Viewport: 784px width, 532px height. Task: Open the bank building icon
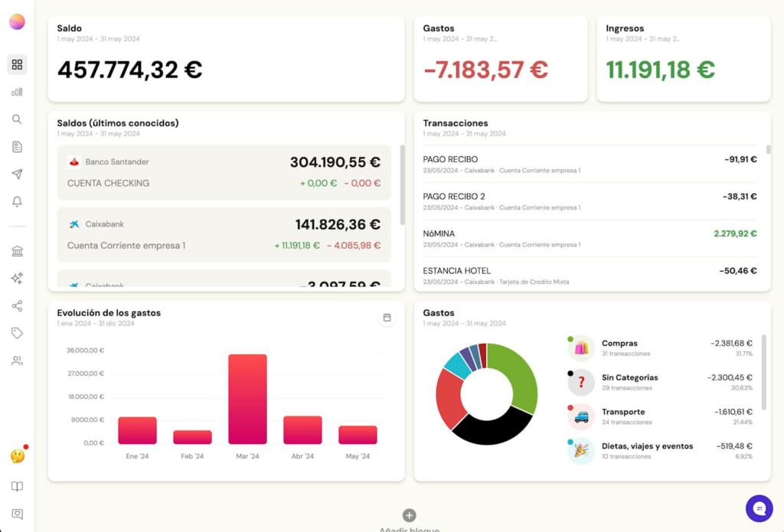(17, 251)
